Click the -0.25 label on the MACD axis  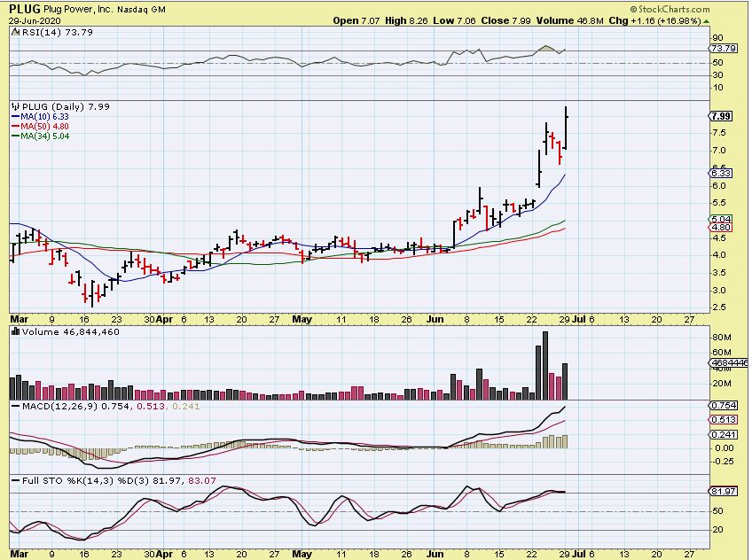click(x=724, y=462)
